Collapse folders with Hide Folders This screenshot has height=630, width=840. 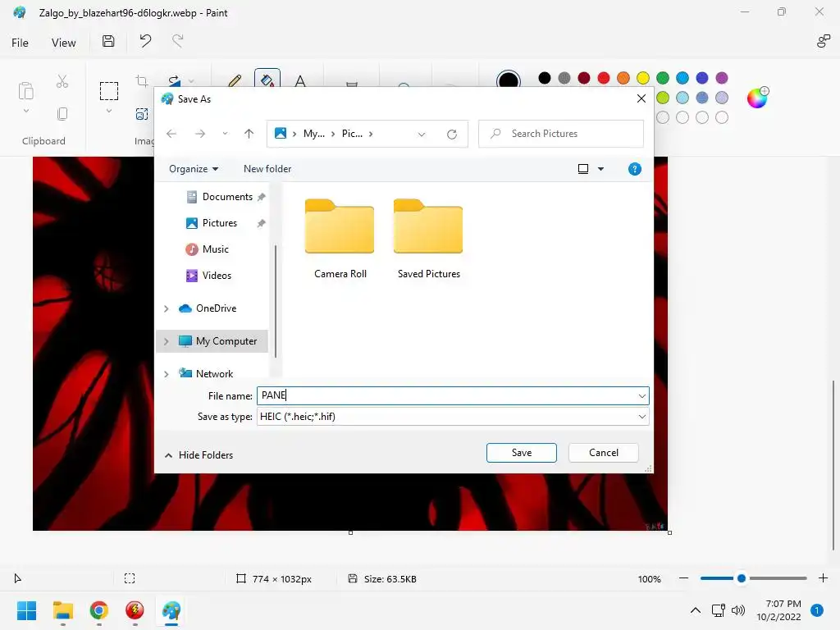click(x=199, y=454)
